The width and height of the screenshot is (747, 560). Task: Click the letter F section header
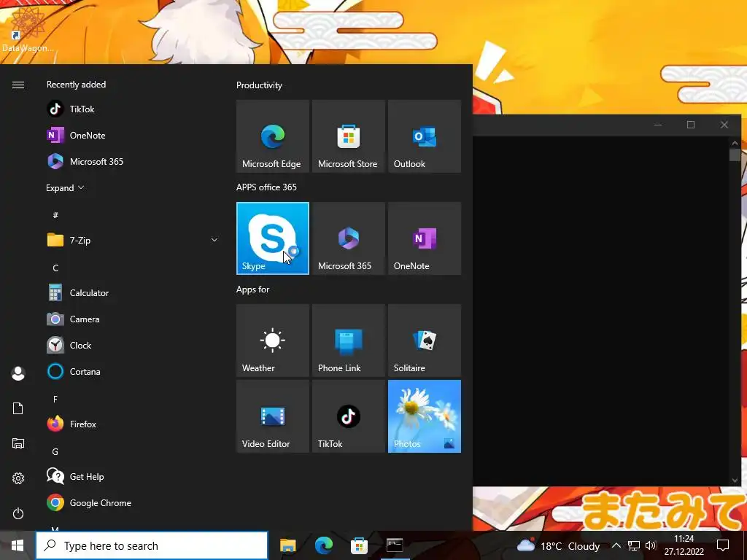pos(55,399)
